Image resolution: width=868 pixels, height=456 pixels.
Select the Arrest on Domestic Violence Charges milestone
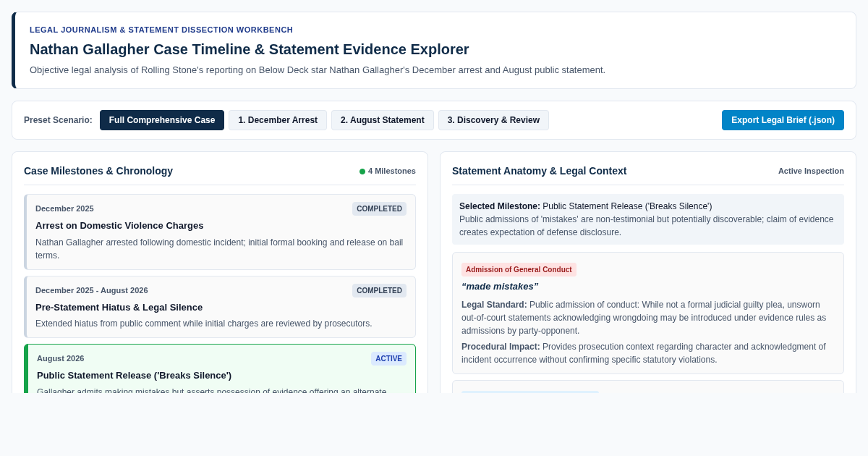(220, 232)
